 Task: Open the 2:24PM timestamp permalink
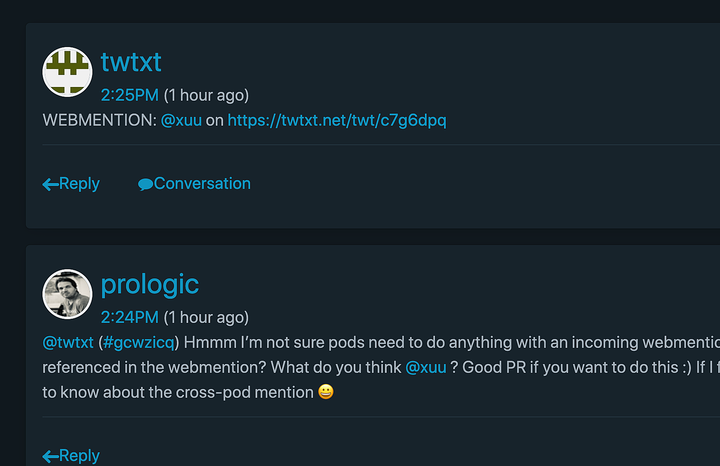(x=129, y=317)
